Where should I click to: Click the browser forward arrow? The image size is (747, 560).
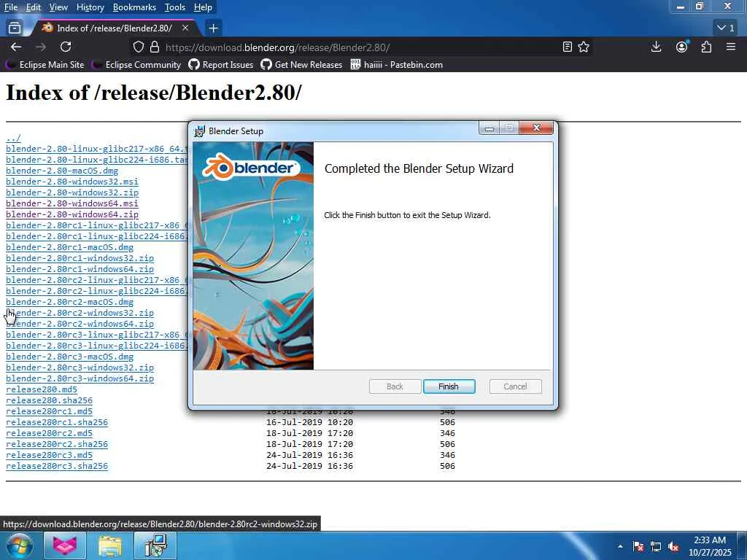pos(41,47)
